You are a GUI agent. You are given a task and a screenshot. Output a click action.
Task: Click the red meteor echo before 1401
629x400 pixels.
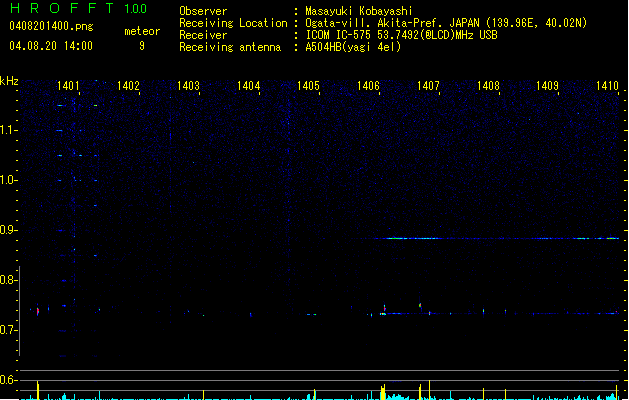38,311
